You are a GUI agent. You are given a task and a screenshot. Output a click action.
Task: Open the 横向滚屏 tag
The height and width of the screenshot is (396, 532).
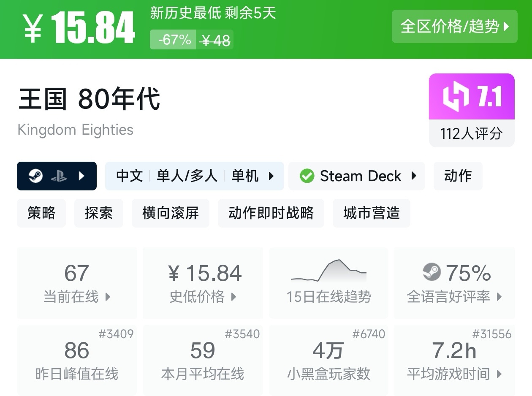171,213
